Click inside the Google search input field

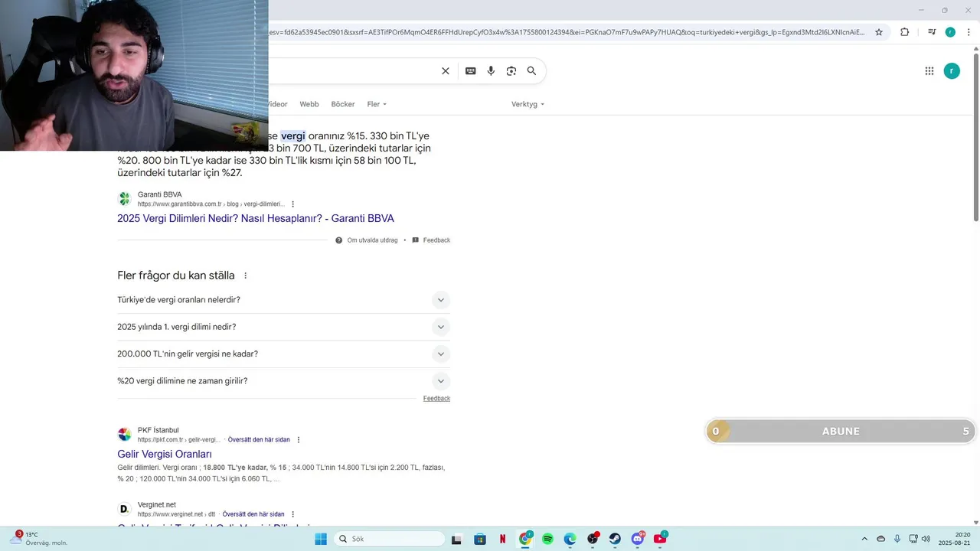(x=352, y=71)
